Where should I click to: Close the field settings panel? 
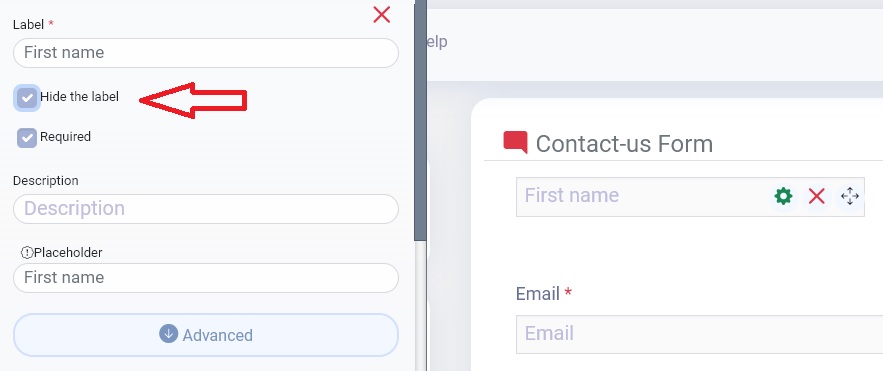point(382,15)
